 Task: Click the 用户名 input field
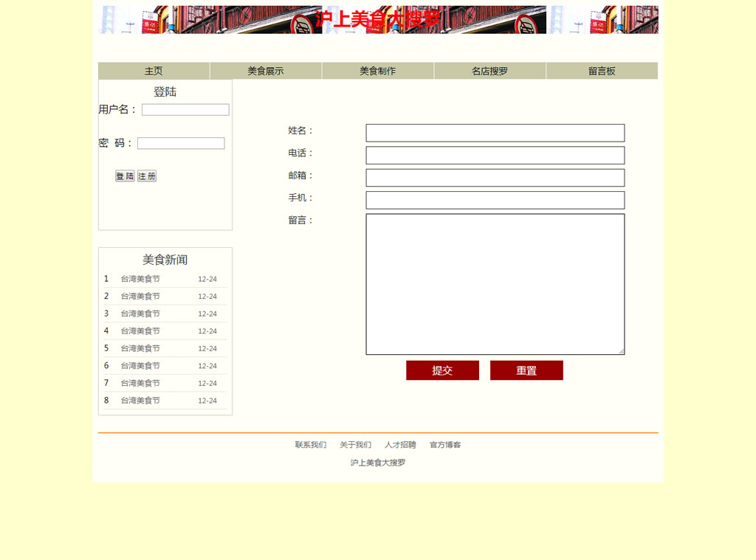[x=185, y=110]
